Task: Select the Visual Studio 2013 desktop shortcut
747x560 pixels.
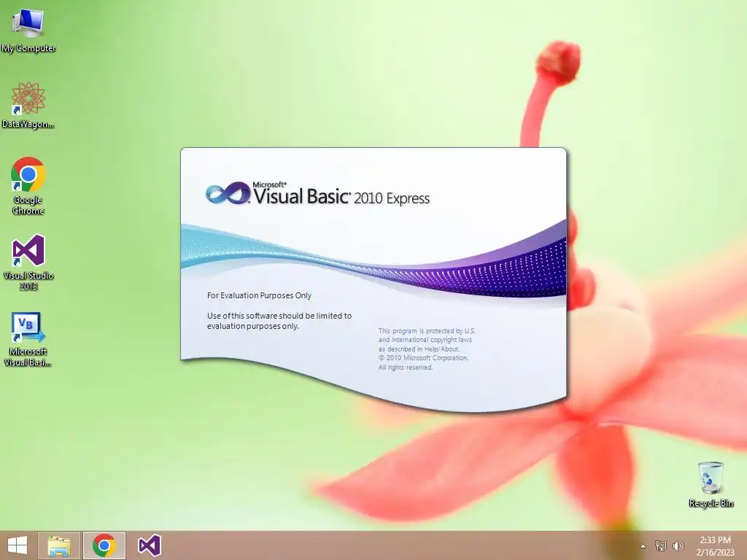Action: 28,262
